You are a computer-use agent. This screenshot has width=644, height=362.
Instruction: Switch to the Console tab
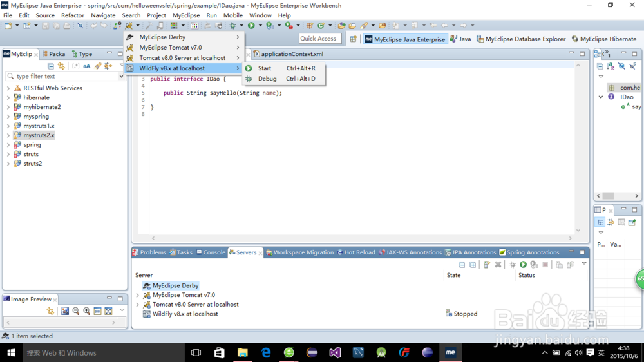(211, 252)
